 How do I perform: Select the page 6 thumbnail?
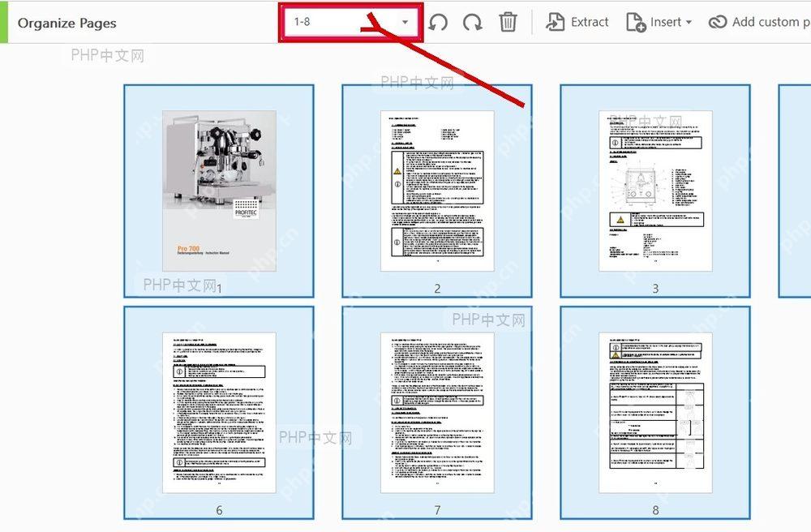point(219,413)
